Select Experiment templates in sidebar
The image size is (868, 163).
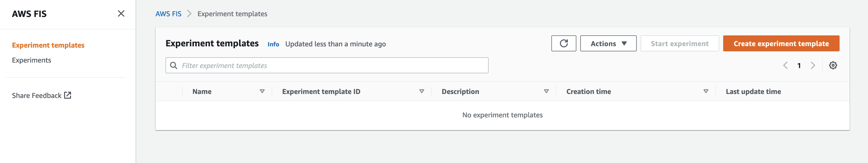coord(48,45)
